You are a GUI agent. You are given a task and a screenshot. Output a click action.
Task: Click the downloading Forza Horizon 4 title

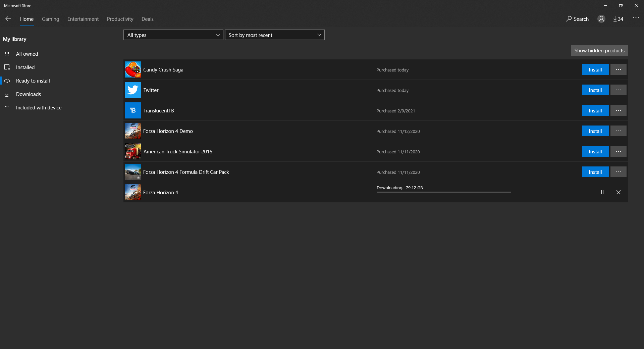(x=161, y=193)
